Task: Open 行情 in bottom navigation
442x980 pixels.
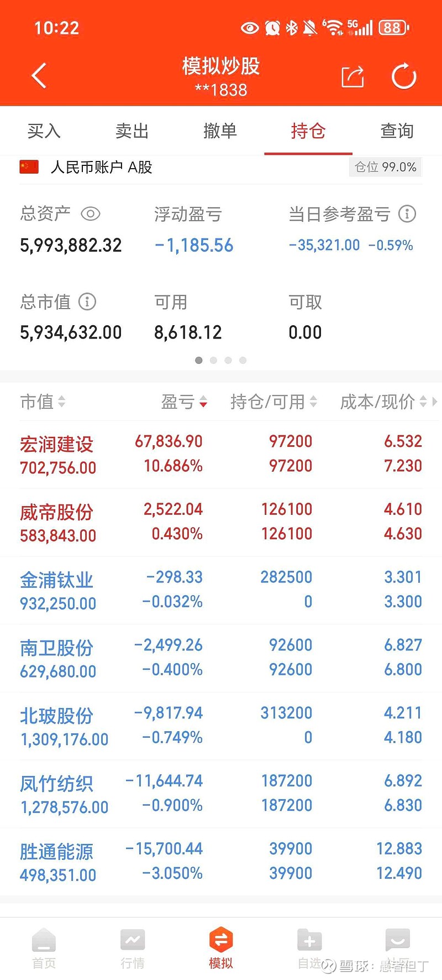Action: 133,948
